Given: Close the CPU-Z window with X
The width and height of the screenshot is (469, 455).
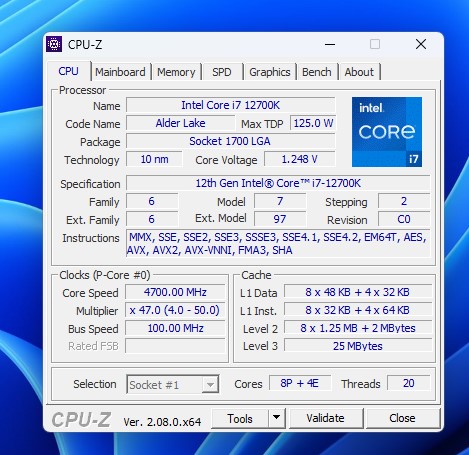Looking at the screenshot, I should click(421, 44).
